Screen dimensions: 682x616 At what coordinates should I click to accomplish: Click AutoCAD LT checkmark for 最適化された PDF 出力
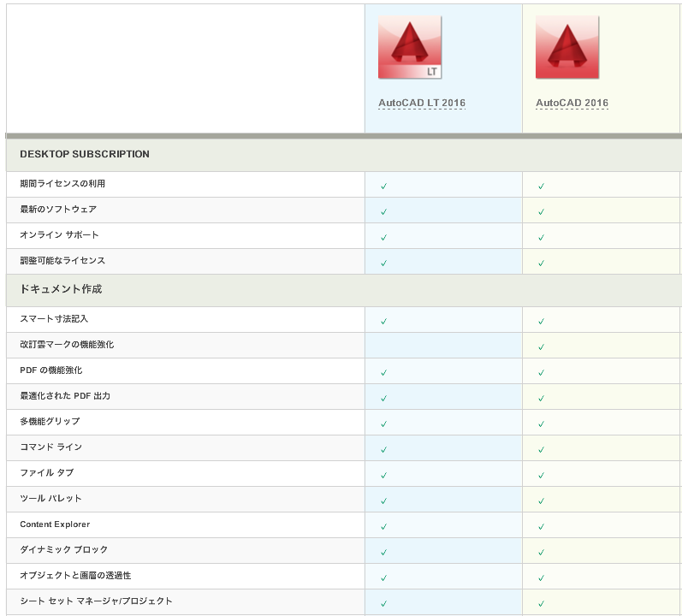coord(383,399)
